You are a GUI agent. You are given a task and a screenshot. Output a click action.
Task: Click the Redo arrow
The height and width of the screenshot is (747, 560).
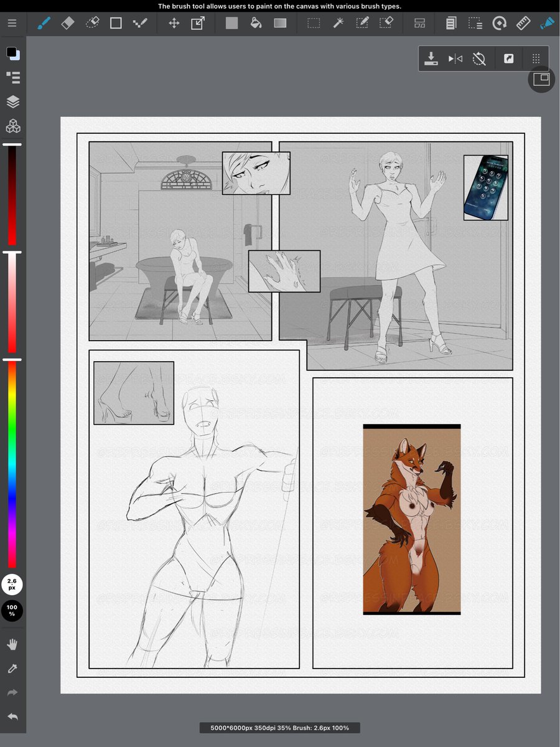click(12, 693)
